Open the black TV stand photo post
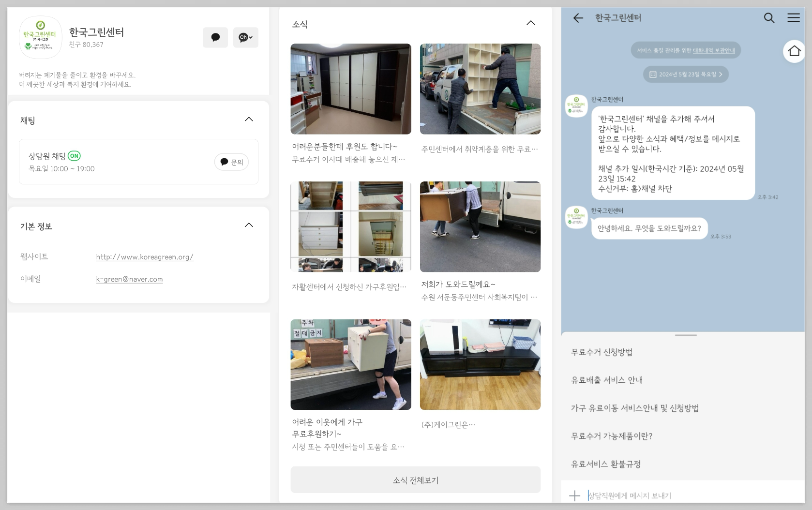 (x=480, y=364)
